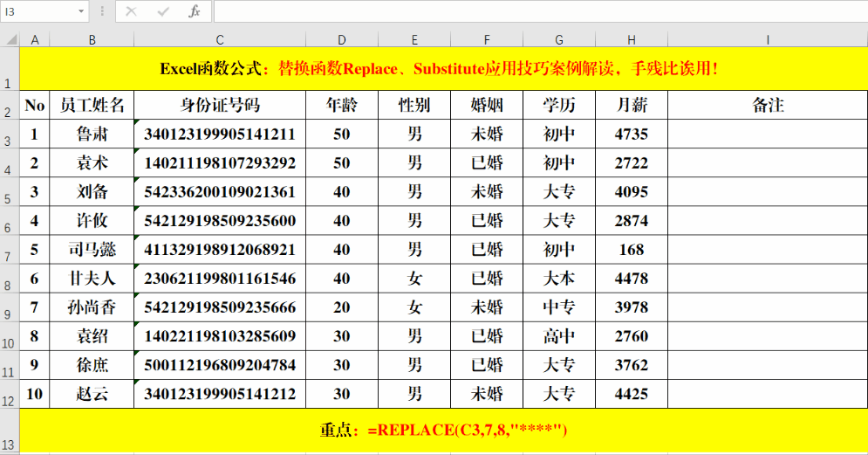
Task: Click the Insert Function fx icon
Action: tap(195, 11)
